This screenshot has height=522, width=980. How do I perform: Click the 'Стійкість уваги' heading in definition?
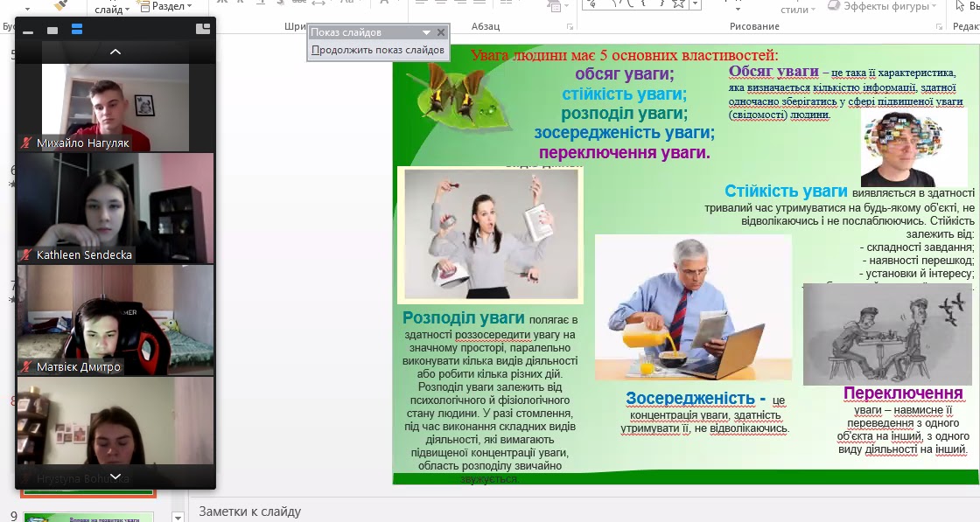(786, 191)
